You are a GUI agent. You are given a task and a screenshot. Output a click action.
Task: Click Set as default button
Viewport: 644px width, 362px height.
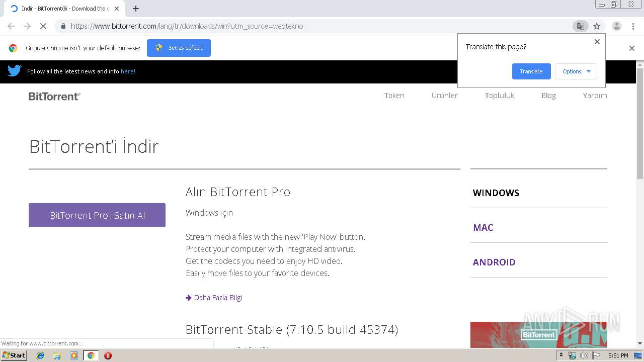coord(179,48)
